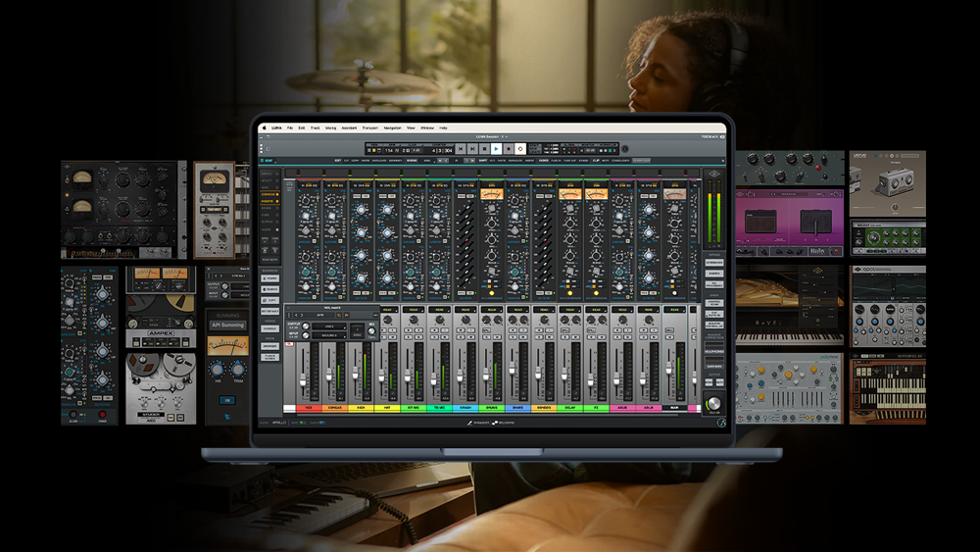This screenshot has height=552, width=980.
Task: Click the Apple menu icon
Action: tap(265, 128)
